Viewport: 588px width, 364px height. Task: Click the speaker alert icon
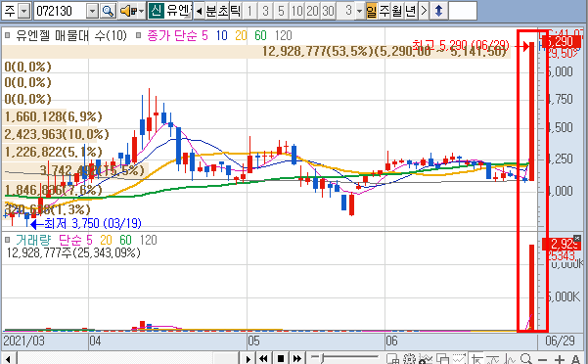tap(127, 11)
